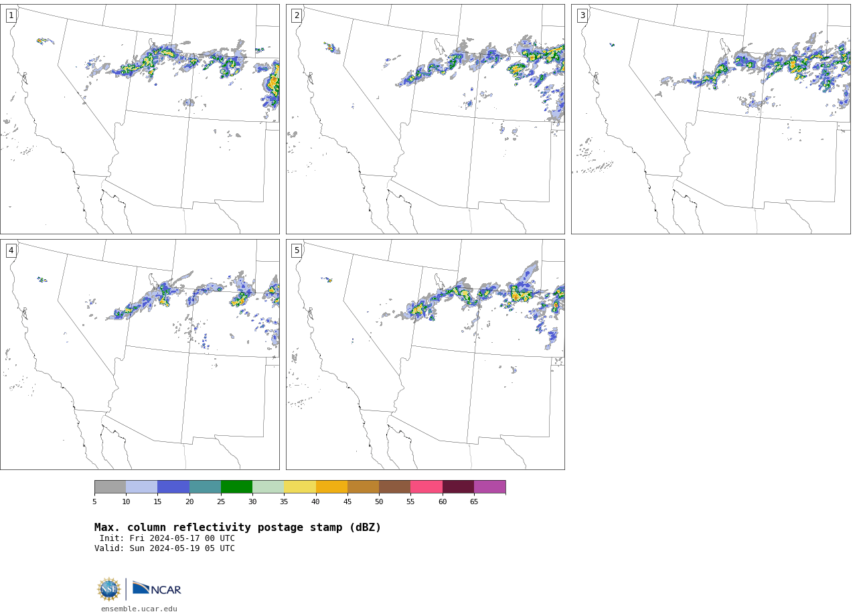Click the maroon 60-65 dBZ swatch

point(458,487)
